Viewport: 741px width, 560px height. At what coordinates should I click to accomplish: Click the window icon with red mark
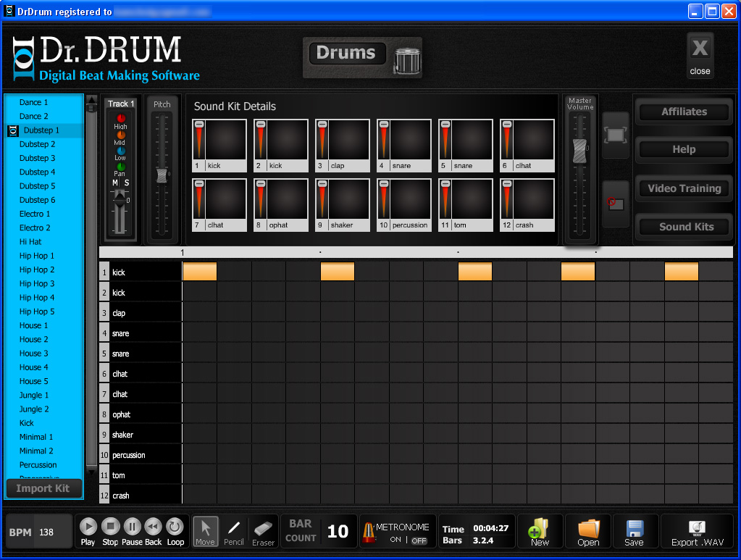[x=616, y=204]
